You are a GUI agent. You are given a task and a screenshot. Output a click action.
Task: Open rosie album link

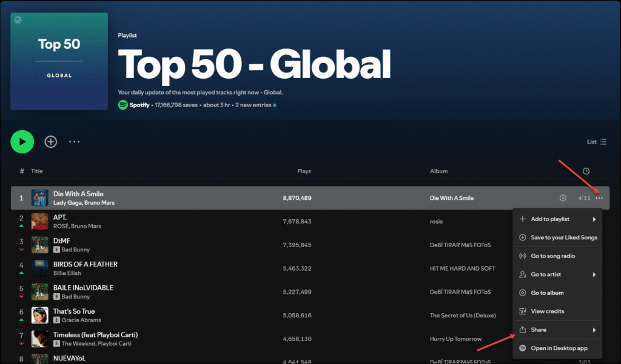[437, 222]
